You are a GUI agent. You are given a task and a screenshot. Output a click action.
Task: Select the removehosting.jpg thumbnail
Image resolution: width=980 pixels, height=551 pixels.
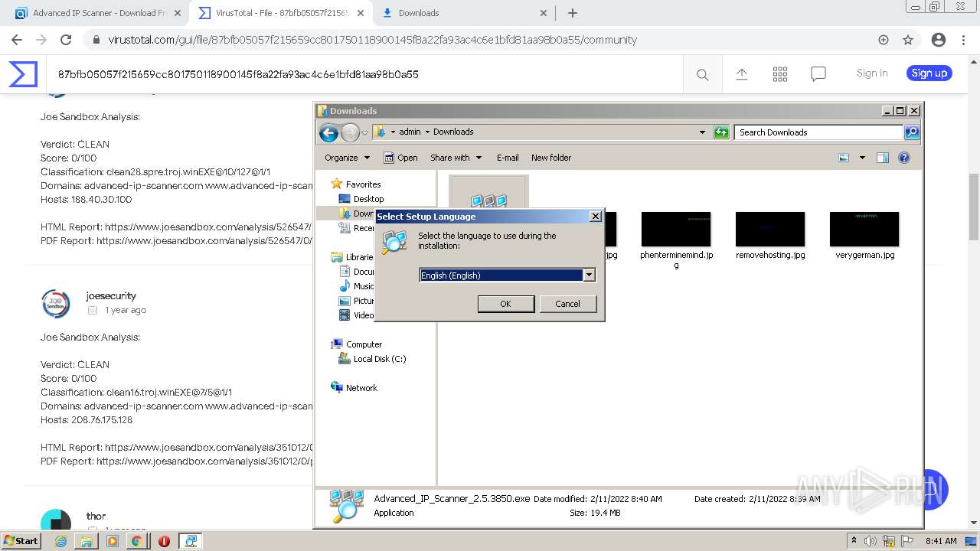(770, 230)
